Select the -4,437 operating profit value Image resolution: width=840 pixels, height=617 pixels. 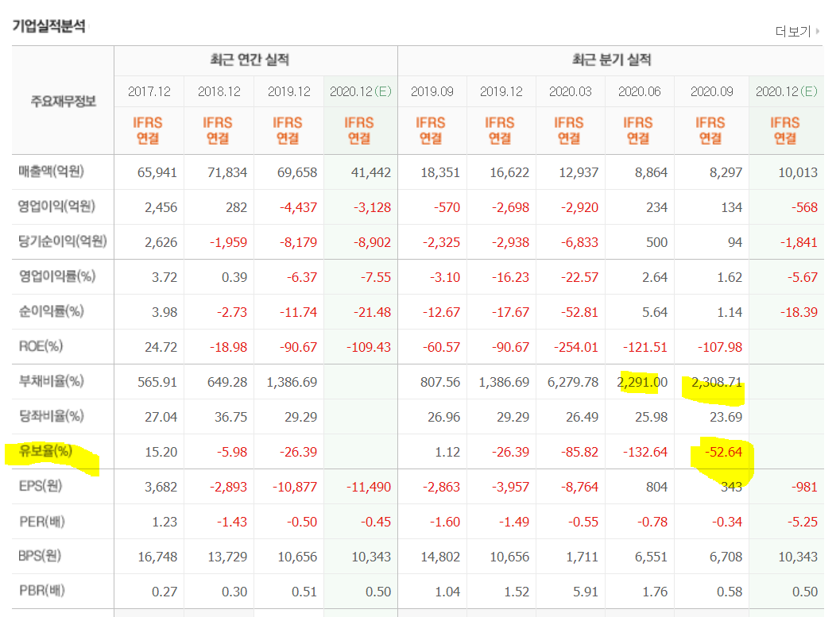pos(298,207)
